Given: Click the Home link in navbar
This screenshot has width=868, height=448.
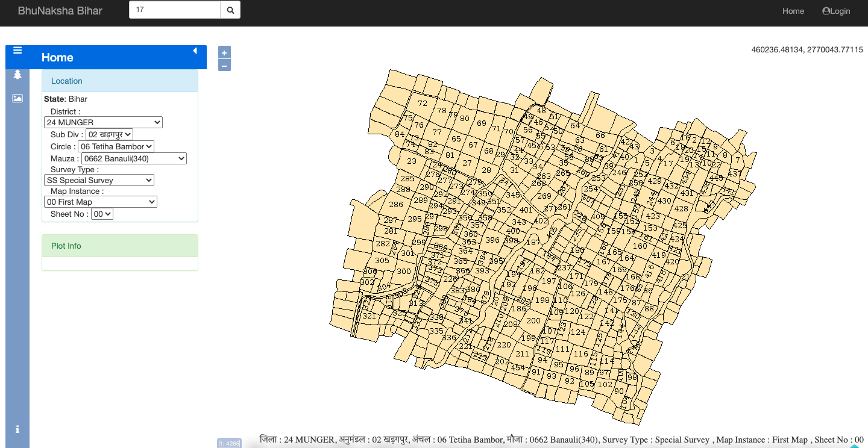Looking at the screenshot, I should pos(793,11).
